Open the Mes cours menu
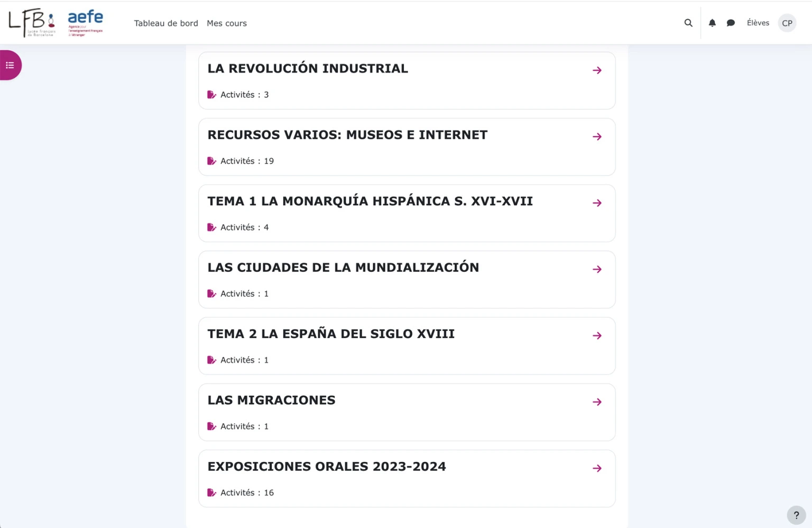This screenshot has height=528, width=812. tap(226, 23)
